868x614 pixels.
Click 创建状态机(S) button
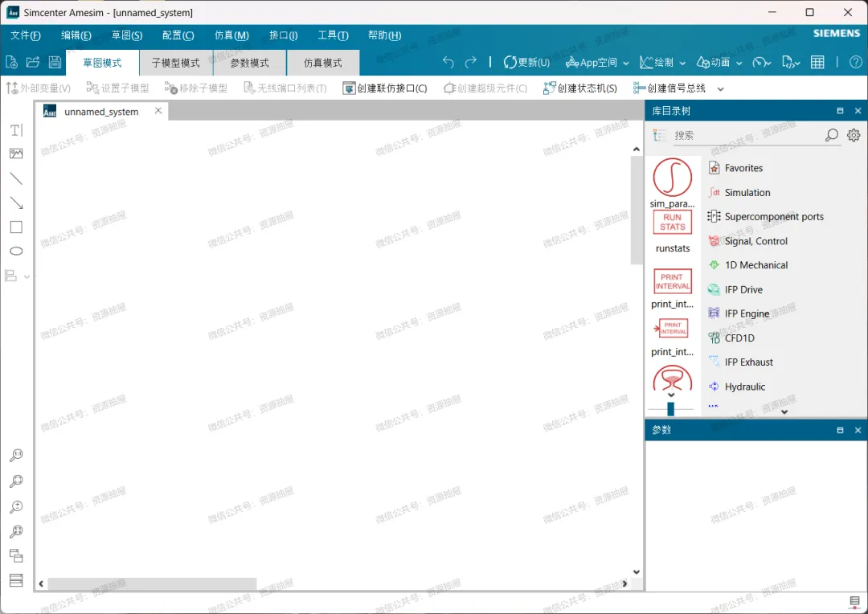(580, 88)
